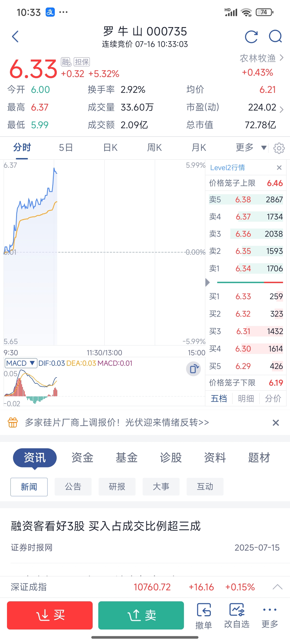Refresh the stock quote data
This screenshot has height=644, width=290.
pyautogui.click(x=251, y=36)
